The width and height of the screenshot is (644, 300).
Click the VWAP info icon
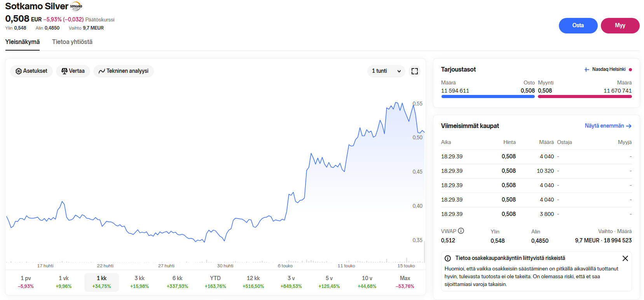461,231
